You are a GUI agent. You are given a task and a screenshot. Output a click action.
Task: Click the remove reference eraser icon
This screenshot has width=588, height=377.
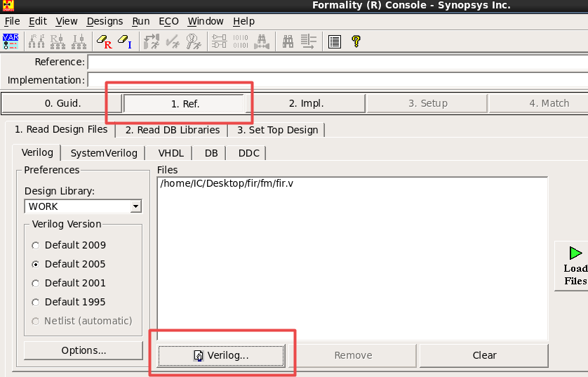[105, 41]
